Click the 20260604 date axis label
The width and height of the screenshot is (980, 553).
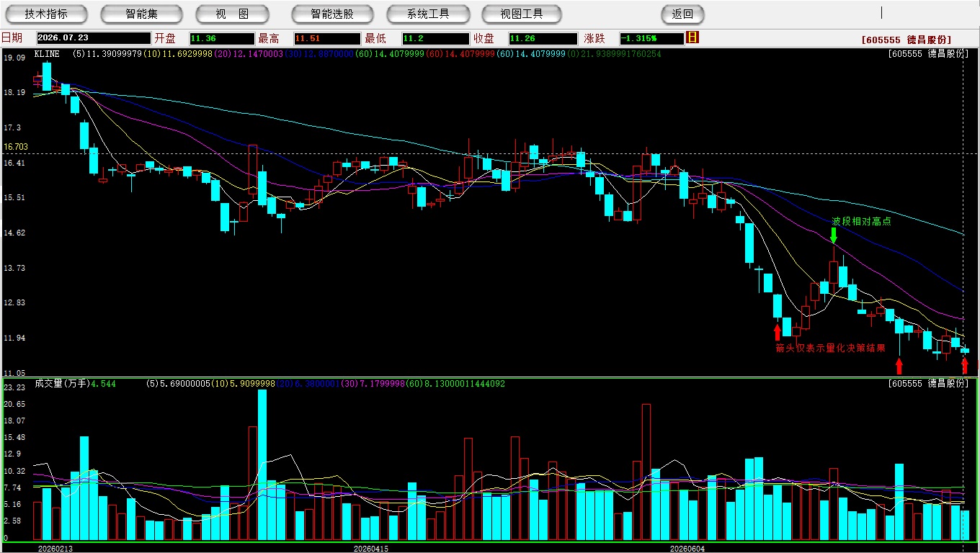pos(687,549)
